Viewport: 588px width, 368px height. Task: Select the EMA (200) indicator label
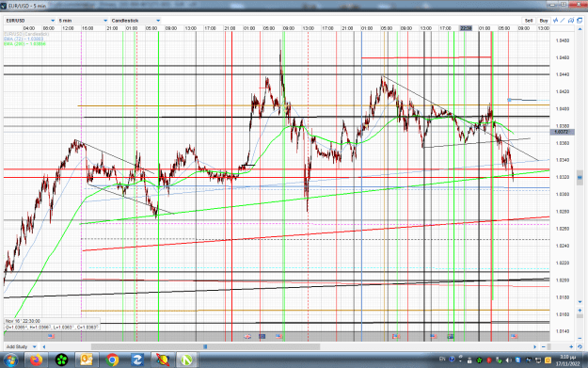click(24, 44)
